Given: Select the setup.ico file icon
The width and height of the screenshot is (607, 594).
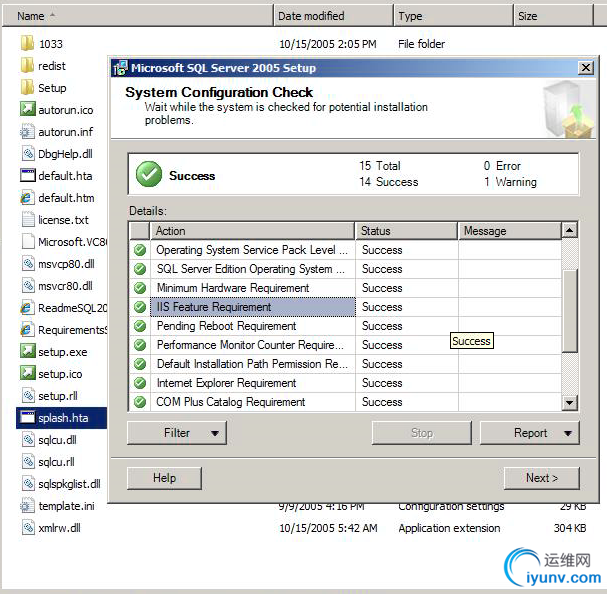Looking at the screenshot, I should [27, 373].
